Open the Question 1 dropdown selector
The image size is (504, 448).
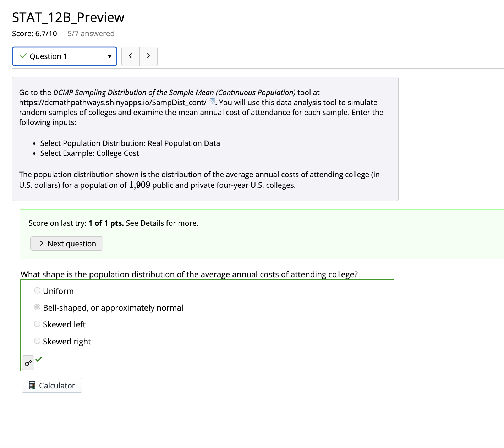pos(65,56)
